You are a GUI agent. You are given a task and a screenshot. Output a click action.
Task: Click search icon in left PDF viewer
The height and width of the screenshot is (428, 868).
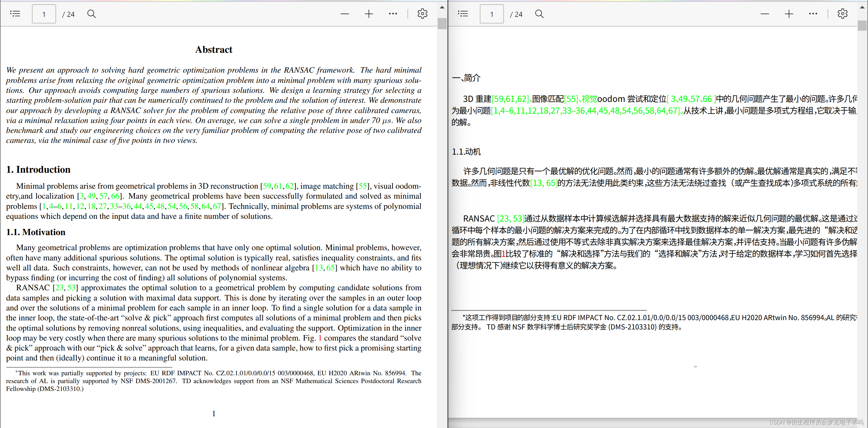(92, 14)
